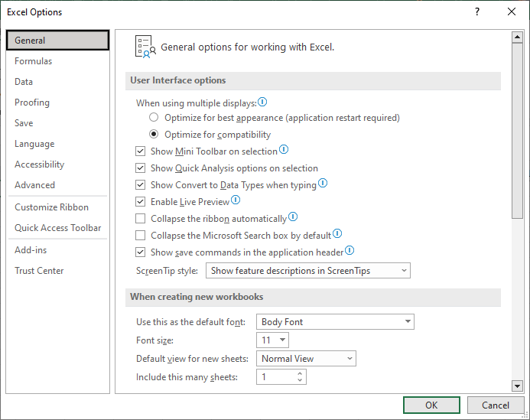530x420 pixels.
Task: Uncheck Show Quick Analysis options on selection
Action: pyautogui.click(x=140, y=168)
